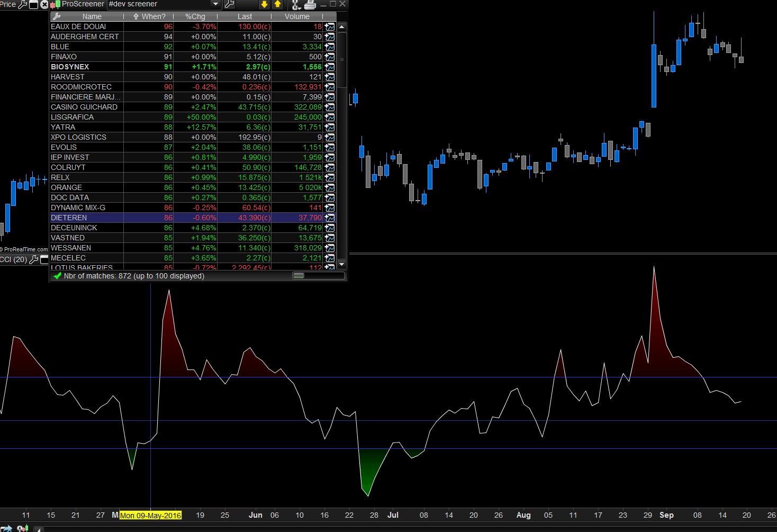Open chart icon for DIETEREN row
Screen dimensions: 777x532
330,218
